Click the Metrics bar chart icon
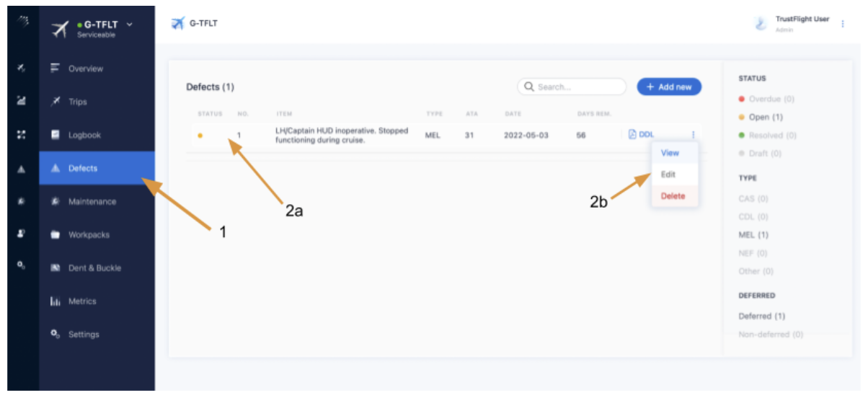 pos(55,301)
